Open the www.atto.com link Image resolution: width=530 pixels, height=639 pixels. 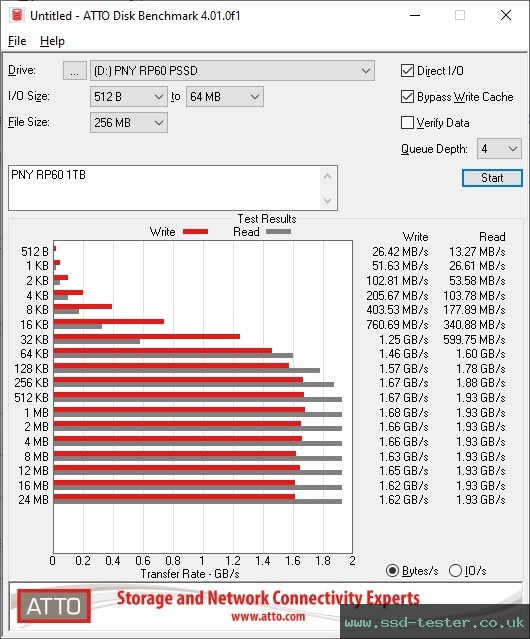[268, 617]
